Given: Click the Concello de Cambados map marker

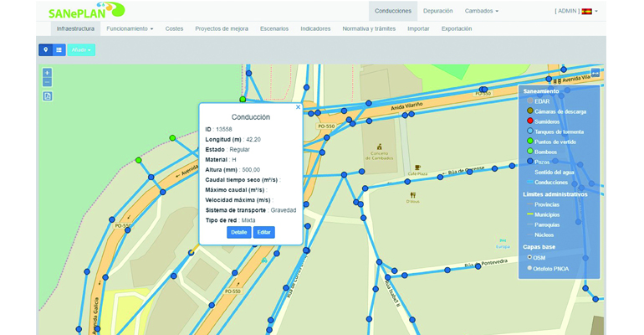Looking at the screenshot, I should click(380, 147).
